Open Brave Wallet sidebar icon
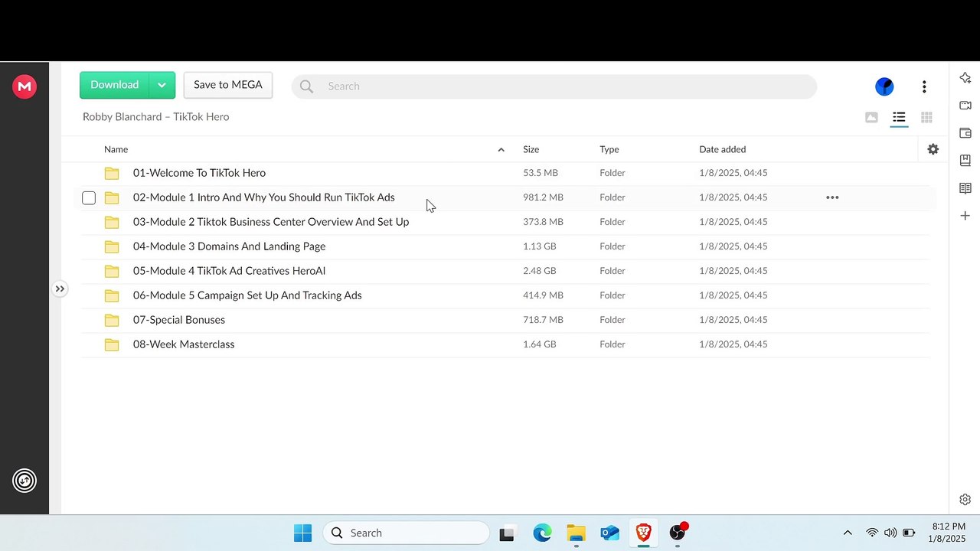The height and width of the screenshot is (551, 980). 965,133
